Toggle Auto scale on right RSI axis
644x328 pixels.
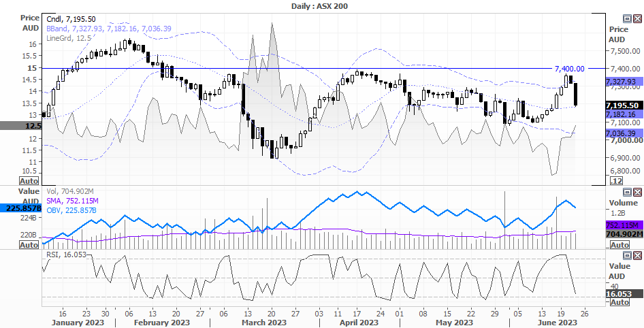(619, 302)
